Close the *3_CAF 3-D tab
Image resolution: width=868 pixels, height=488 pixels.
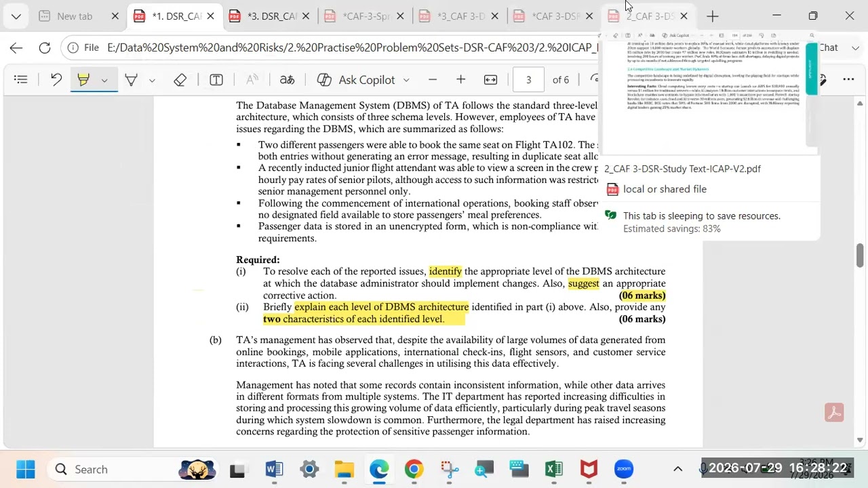click(495, 16)
